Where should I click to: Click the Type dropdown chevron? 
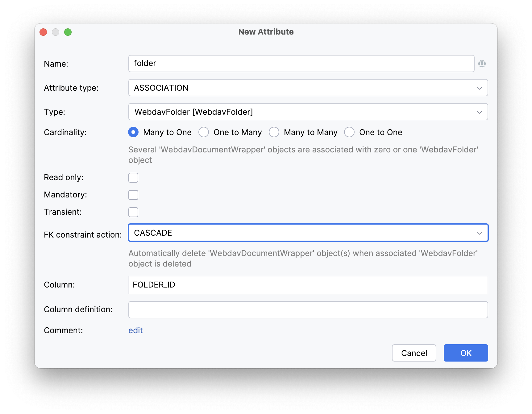(x=479, y=112)
